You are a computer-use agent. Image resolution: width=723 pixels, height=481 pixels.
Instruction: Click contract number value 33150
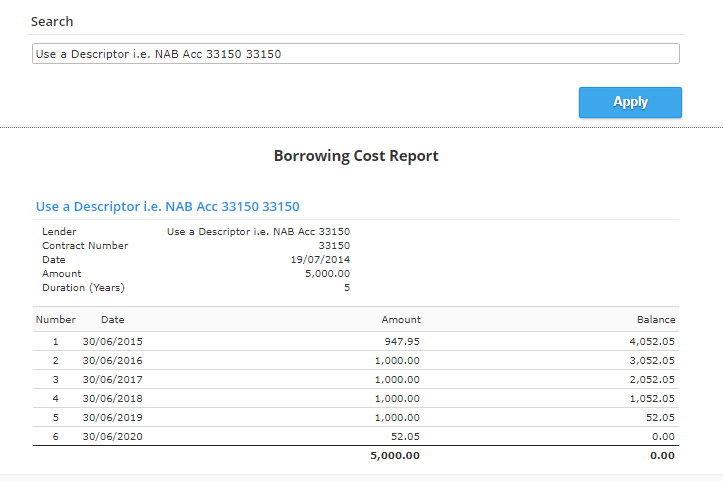tap(334, 245)
